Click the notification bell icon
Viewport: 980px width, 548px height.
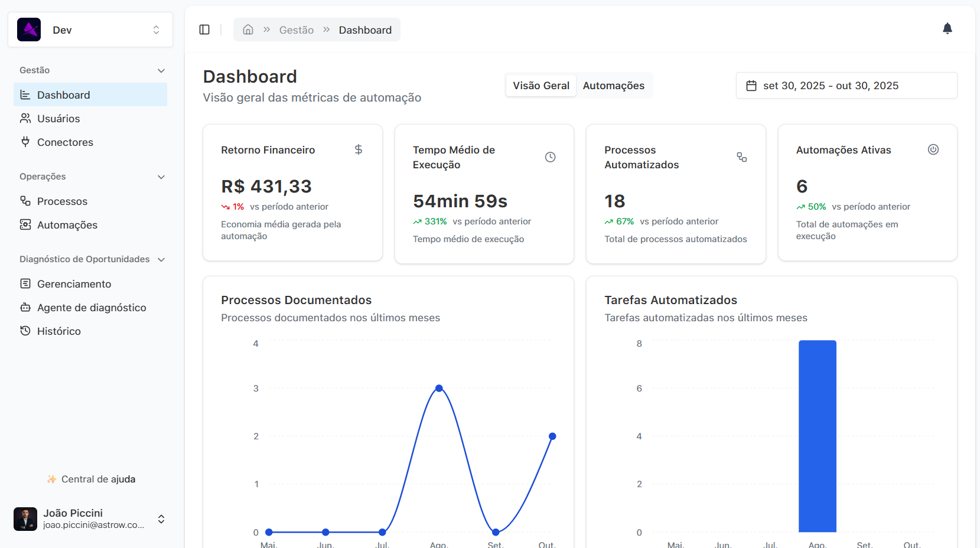pos(947,28)
